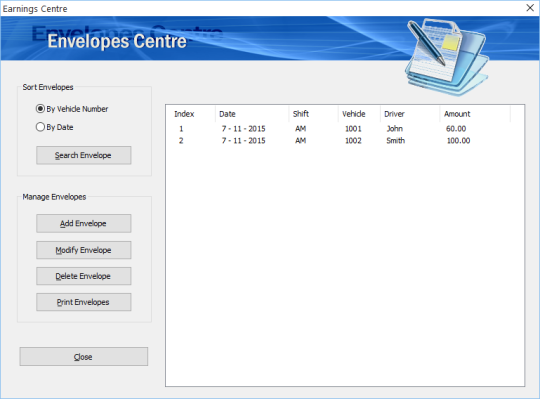This screenshot has width=540, height=399.
Task: Click the amount 100.00
Action: tap(458, 140)
